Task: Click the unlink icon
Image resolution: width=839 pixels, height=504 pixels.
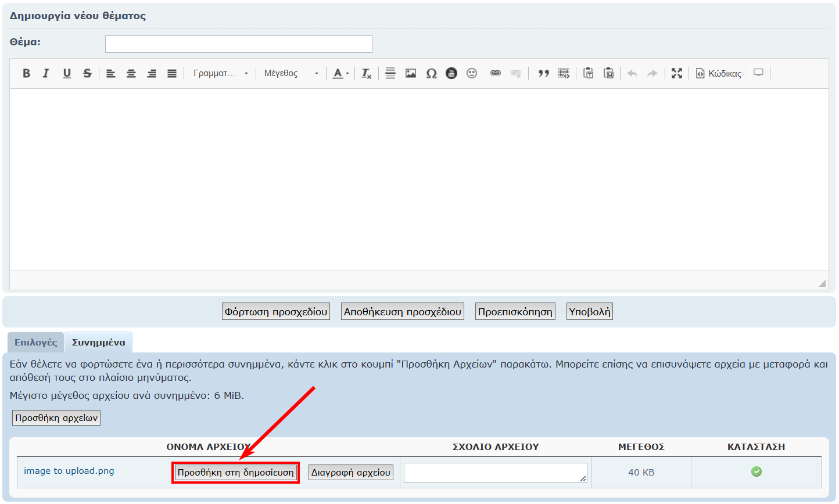Action: [516, 73]
